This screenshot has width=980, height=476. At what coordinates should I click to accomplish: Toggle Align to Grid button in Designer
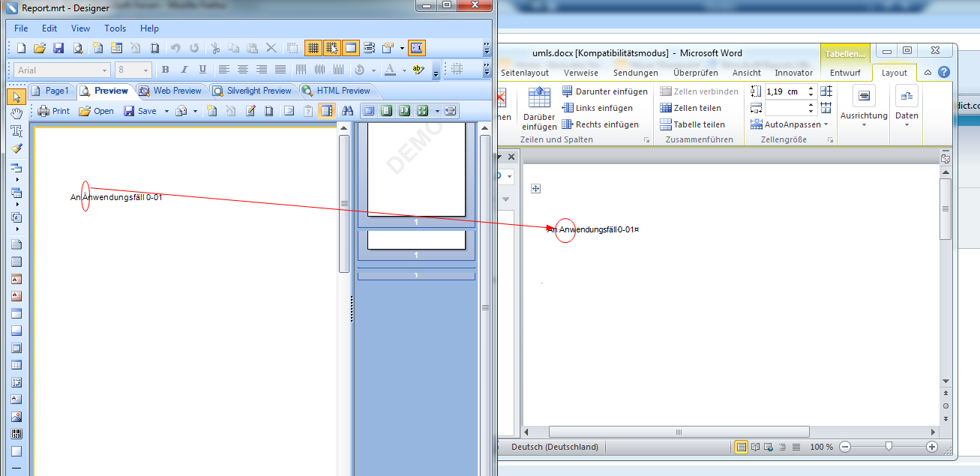click(x=331, y=48)
